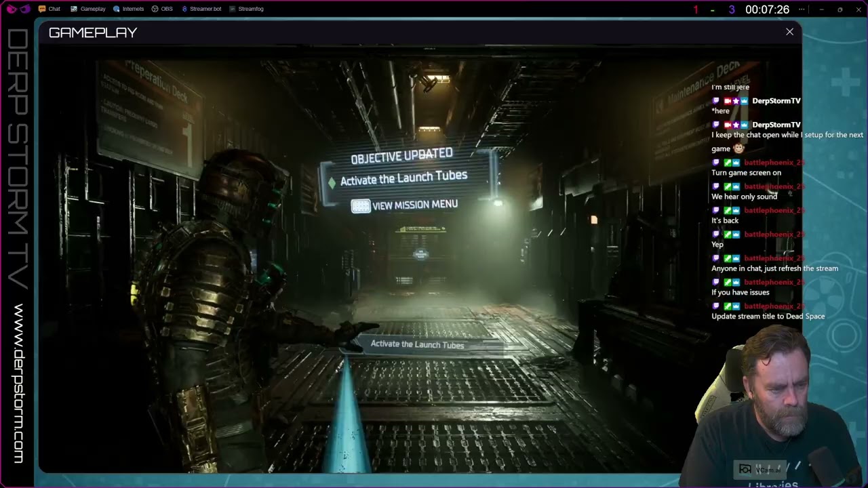Close the GAMEPLAY panel with the X
This screenshot has height=488, width=868.
click(x=789, y=32)
